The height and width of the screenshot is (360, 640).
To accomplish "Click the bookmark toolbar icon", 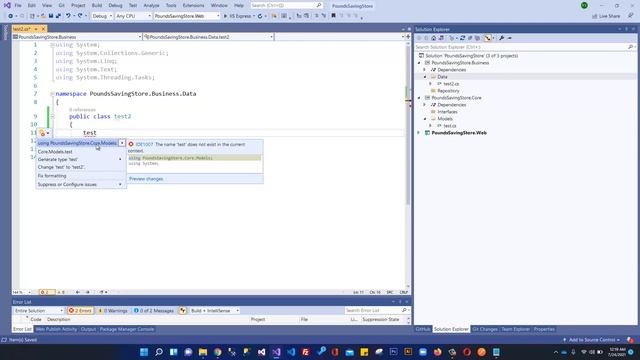I will tap(333, 16).
